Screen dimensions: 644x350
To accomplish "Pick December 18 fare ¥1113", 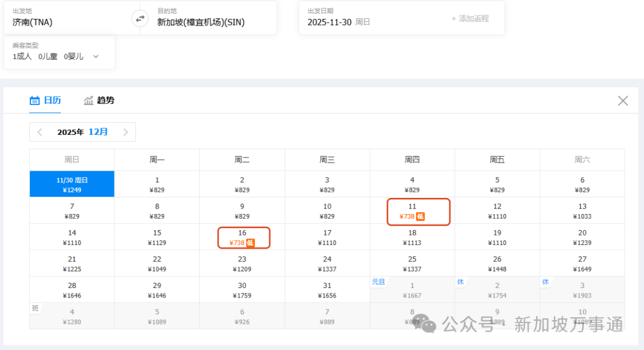I will click(413, 237).
